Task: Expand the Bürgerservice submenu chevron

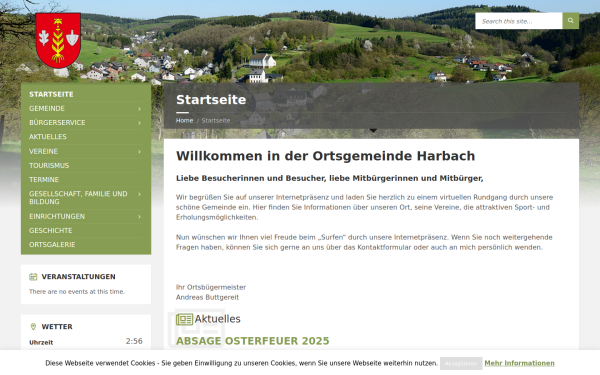Action: pos(139,123)
